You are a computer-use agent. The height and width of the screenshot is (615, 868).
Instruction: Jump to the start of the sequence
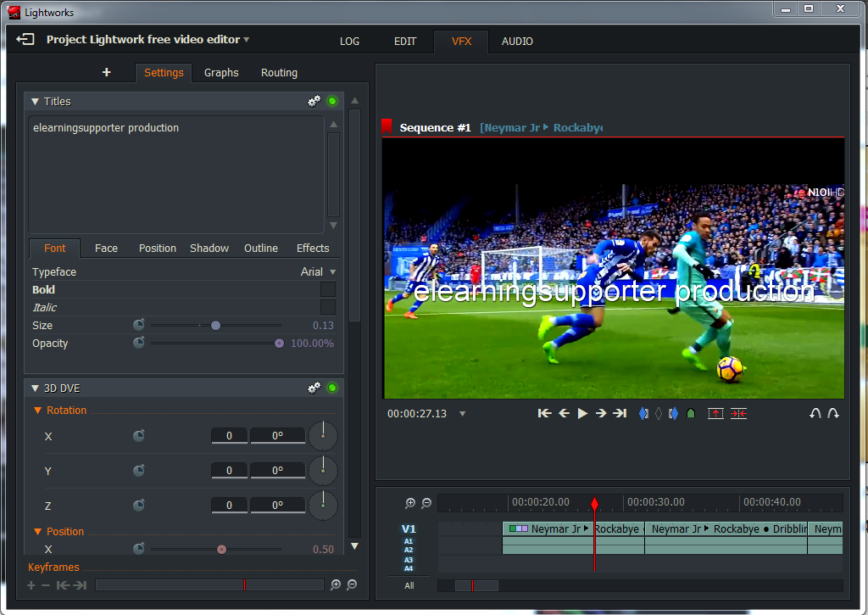[x=544, y=413]
